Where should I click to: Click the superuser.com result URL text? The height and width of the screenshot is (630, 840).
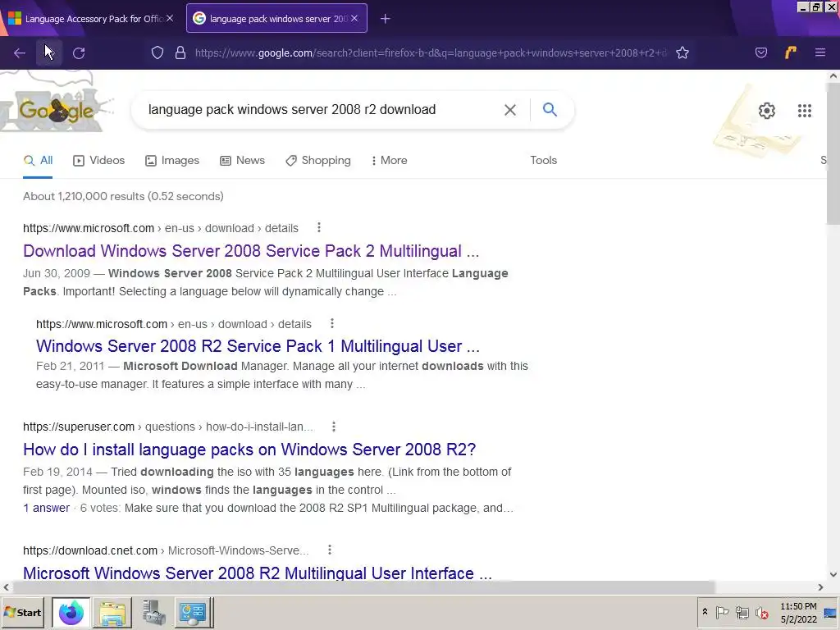(x=168, y=427)
